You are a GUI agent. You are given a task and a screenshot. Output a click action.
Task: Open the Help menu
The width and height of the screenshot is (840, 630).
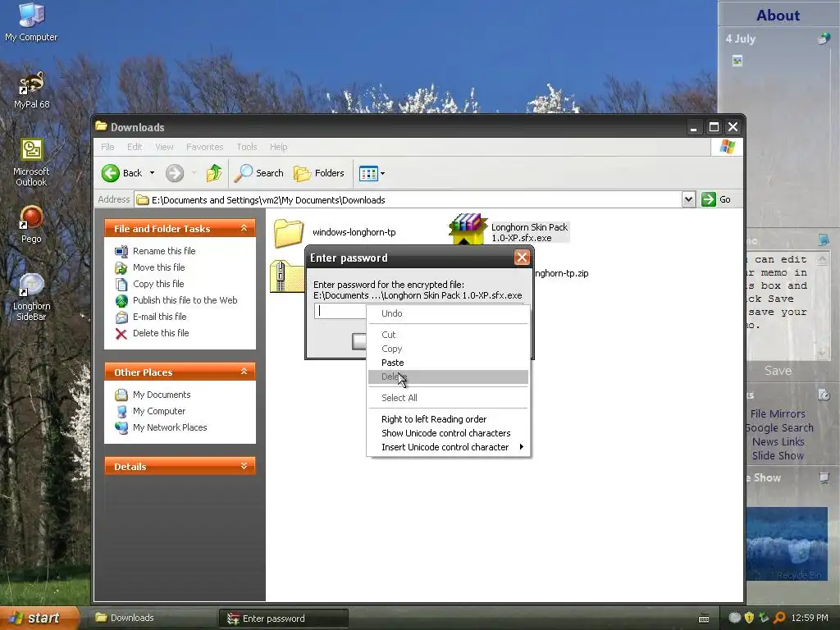click(278, 147)
